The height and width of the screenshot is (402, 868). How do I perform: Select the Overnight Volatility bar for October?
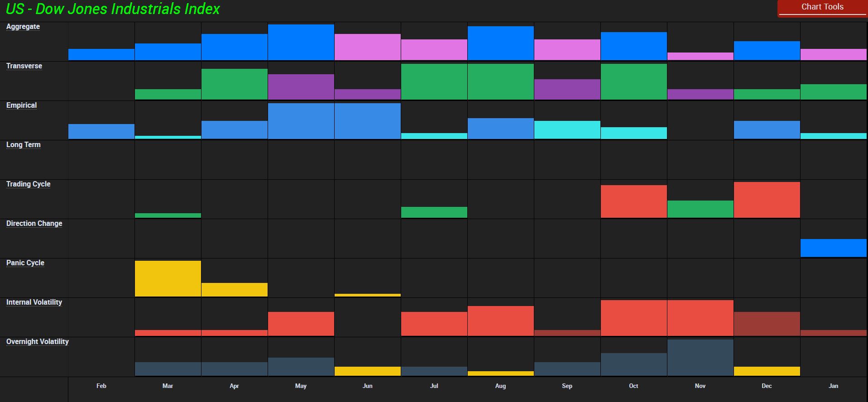(634, 364)
